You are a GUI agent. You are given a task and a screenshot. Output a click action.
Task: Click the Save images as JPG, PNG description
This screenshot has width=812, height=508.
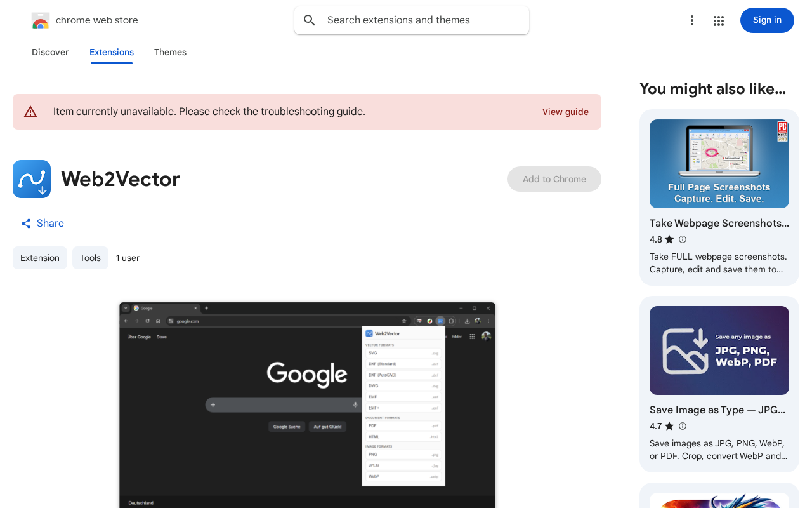click(x=718, y=450)
